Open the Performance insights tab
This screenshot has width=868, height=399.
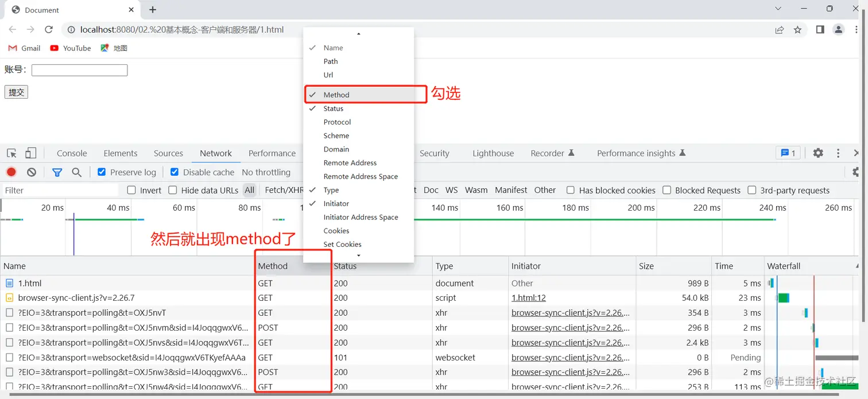(x=641, y=153)
